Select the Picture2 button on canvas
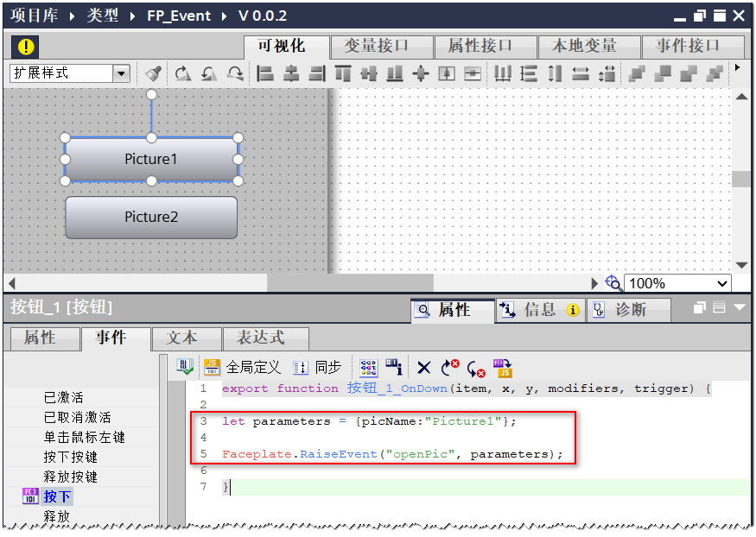This screenshot has width=756, height=537. pos(151,218)
